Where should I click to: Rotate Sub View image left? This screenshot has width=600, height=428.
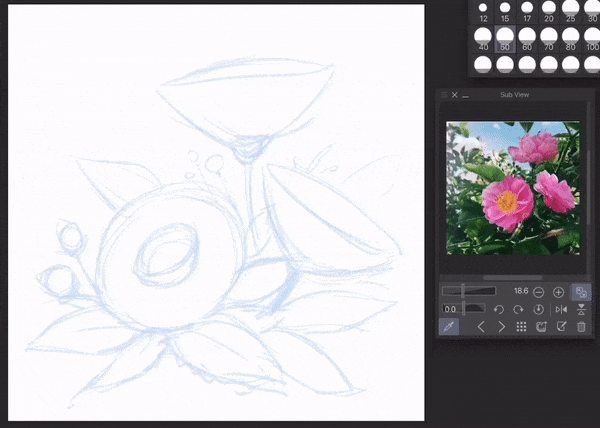click(x=499, y=309)
